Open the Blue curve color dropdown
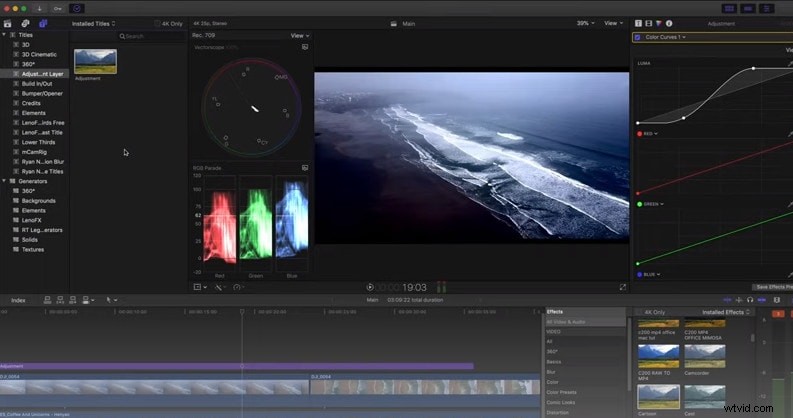The height and width of the screenshot is (418, 793). pos(649,274)
